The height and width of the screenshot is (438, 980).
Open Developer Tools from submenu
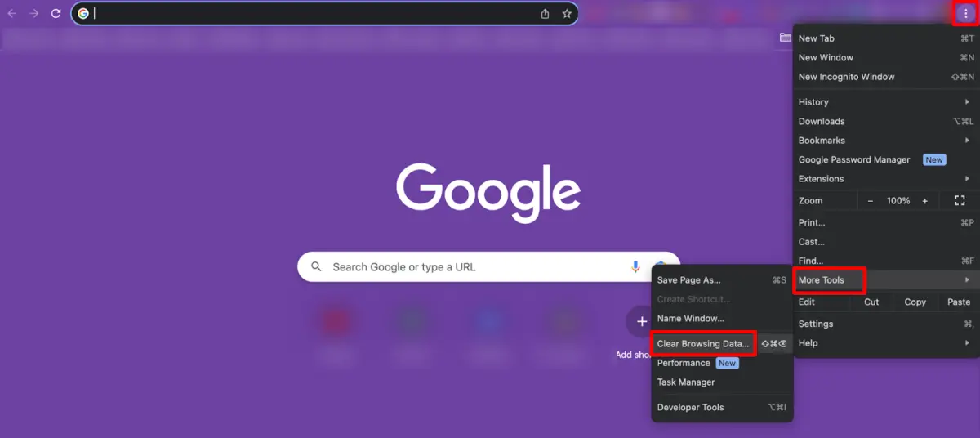(x=722, y=408)
